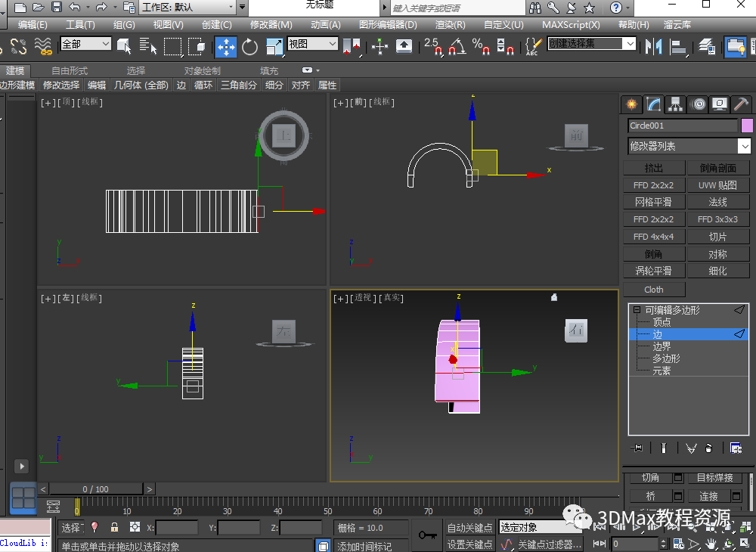Click the 涡轮平滑 modifier button

(x=654, y=271)
